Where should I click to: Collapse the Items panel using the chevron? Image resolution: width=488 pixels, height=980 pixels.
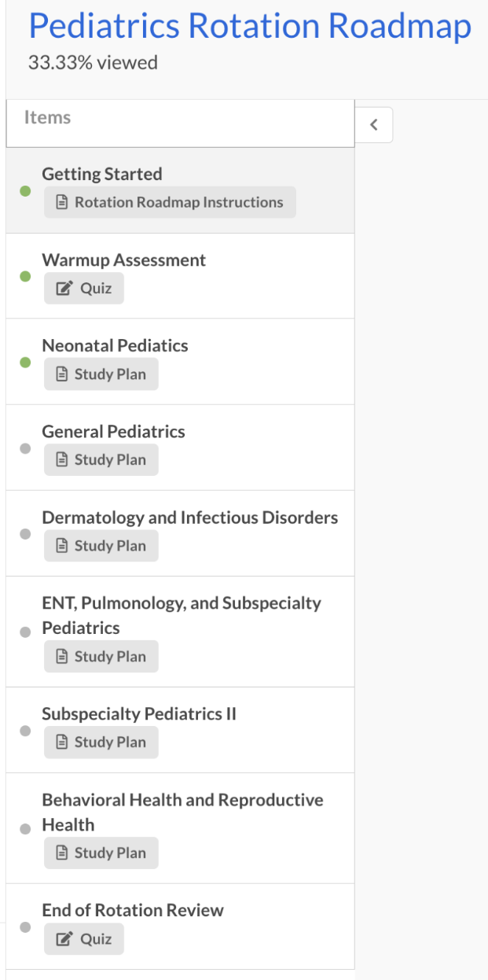click(373, 124)
